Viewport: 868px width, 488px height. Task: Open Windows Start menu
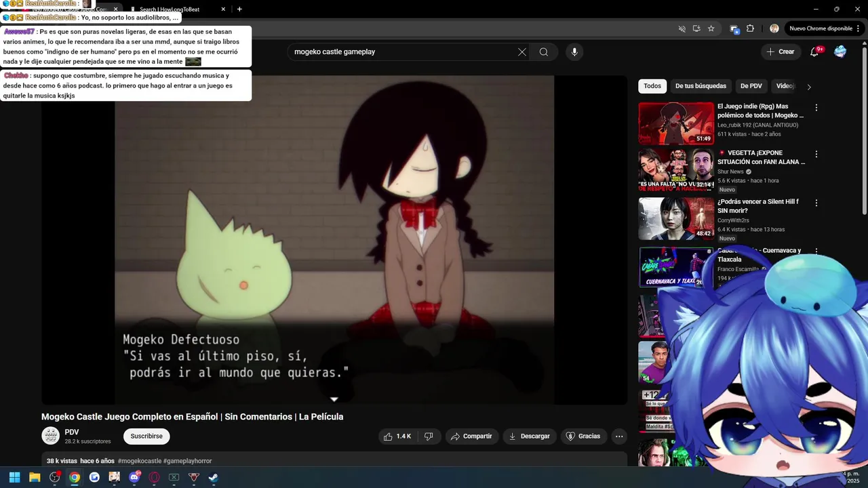pyautogui.click(x=14, y=477)
